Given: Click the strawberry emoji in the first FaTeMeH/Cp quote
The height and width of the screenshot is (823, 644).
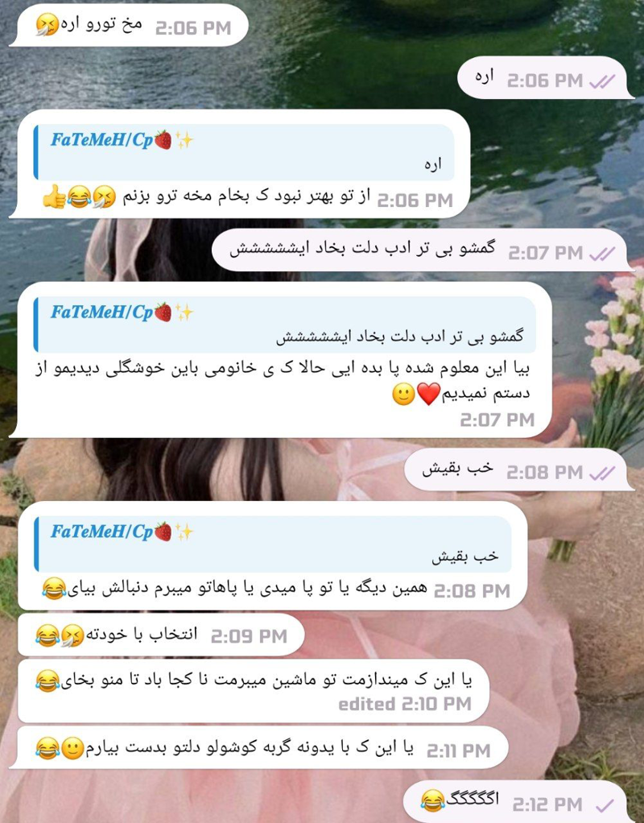Looking at the screenshot, I should click(163, 140).
